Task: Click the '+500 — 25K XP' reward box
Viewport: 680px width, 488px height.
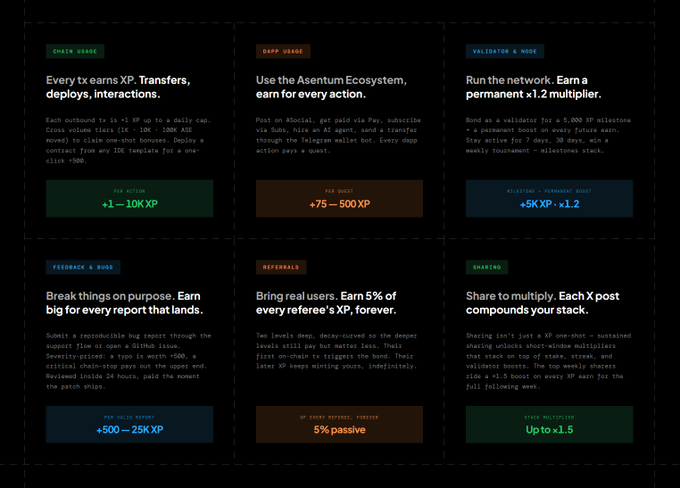Action: point(130,424)
